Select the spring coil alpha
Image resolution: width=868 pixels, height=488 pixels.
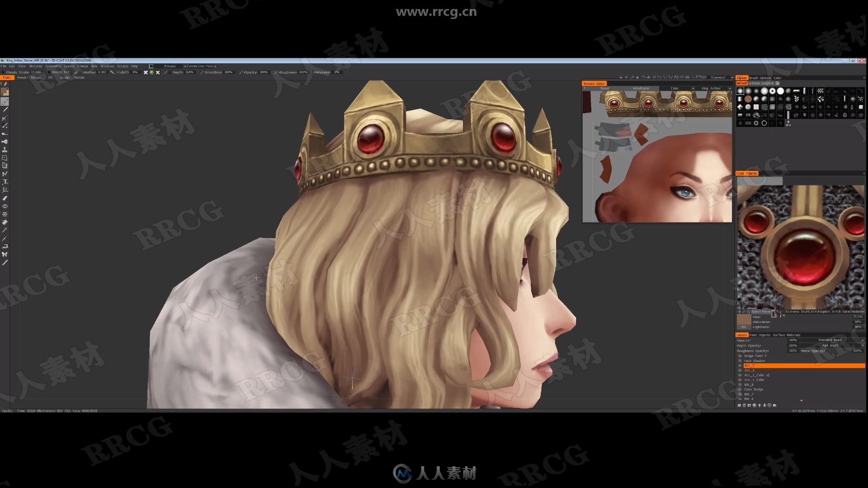788,115
